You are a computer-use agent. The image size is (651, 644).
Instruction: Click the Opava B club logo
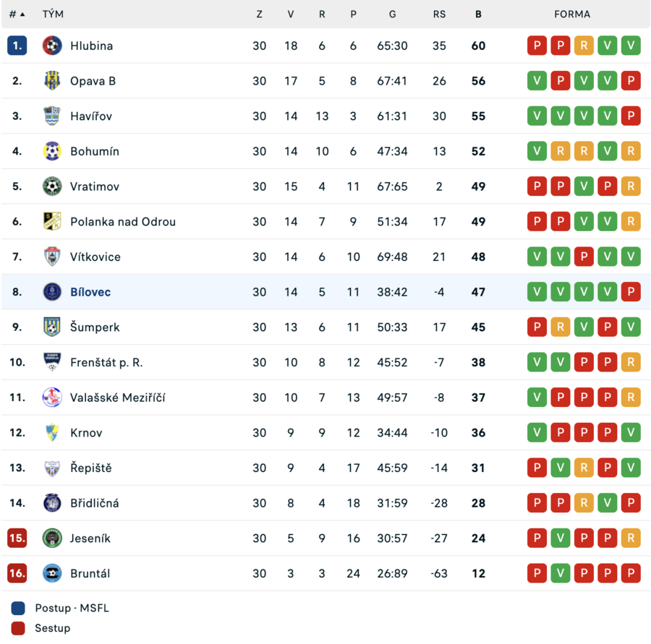[x=52, y=80]
